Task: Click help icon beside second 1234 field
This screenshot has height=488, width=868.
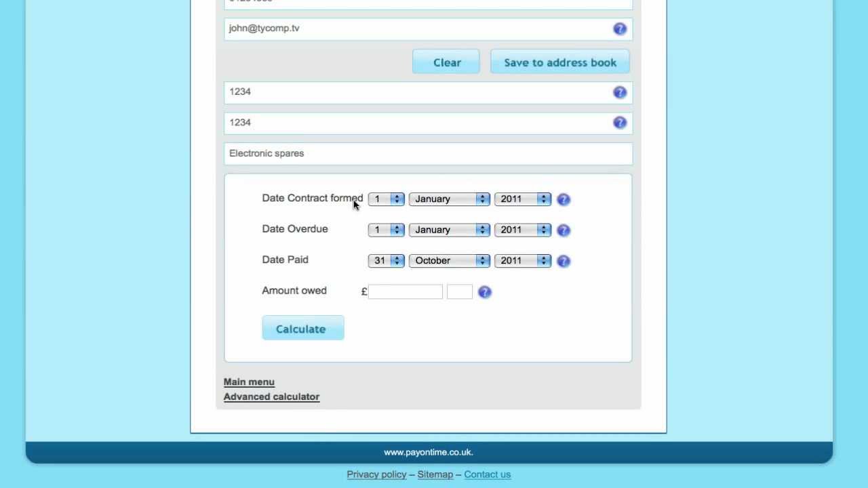Action: point(620,123)
